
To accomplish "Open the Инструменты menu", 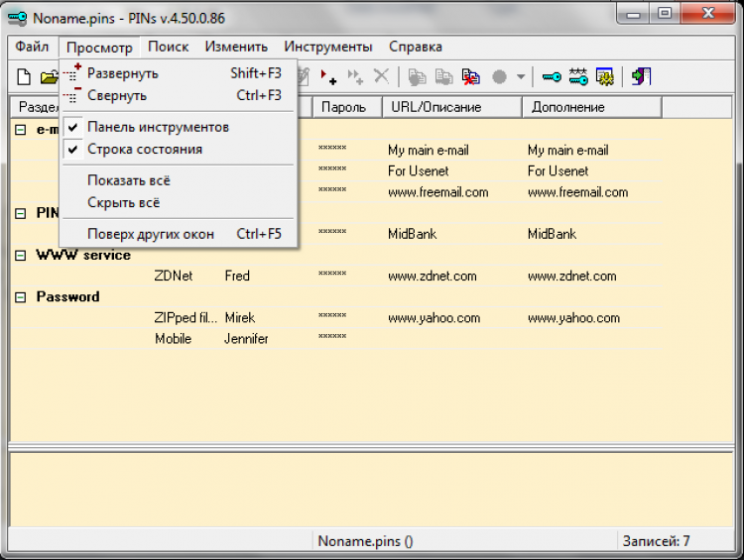I will [328, 47].
